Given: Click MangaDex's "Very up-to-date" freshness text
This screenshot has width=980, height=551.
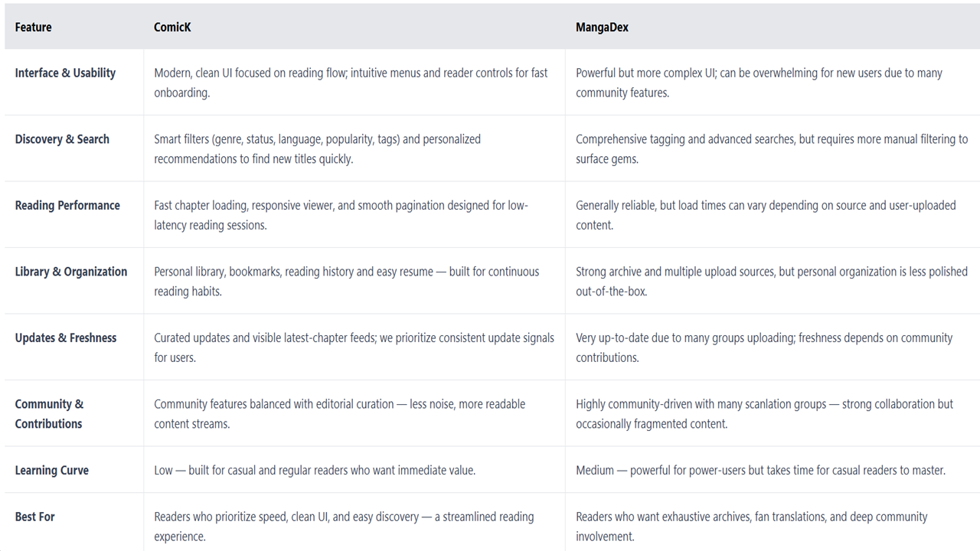Looking at the screenshot, I should tap(764, 347).
